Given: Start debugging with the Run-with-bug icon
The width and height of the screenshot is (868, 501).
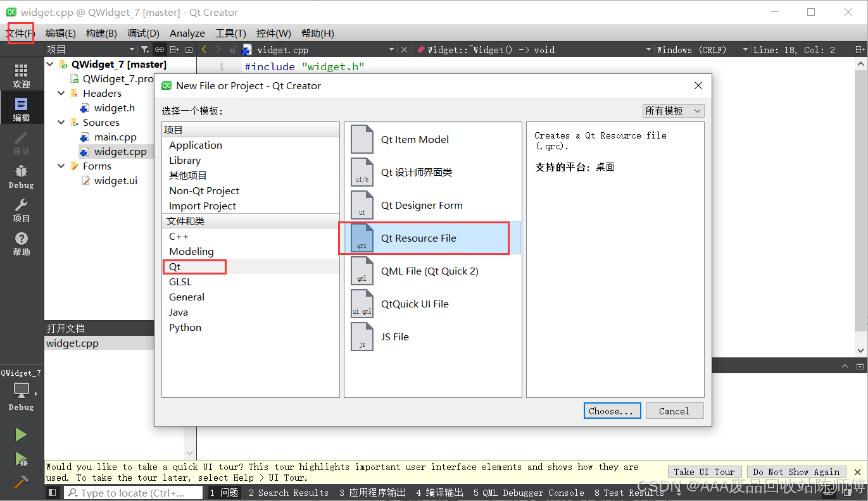Looking at the screenshot, I should [22, 459].
